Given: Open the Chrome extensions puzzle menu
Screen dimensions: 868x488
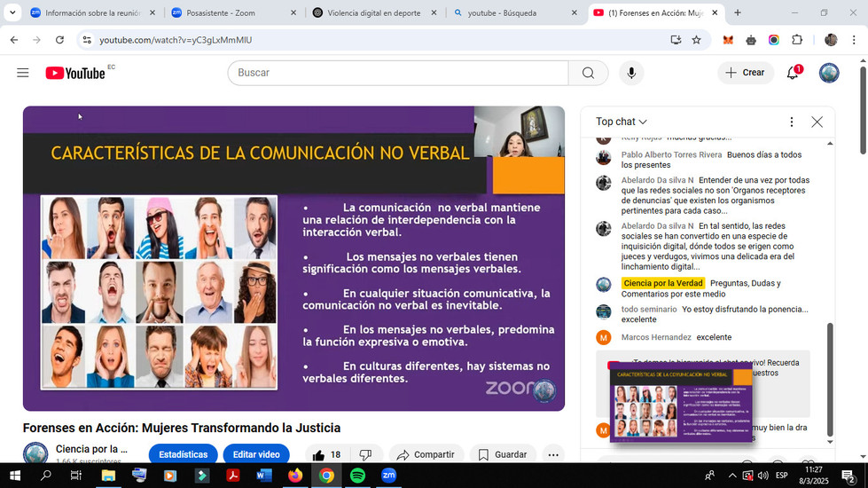Looking at the screenshot, I should [x=796, y=40].
